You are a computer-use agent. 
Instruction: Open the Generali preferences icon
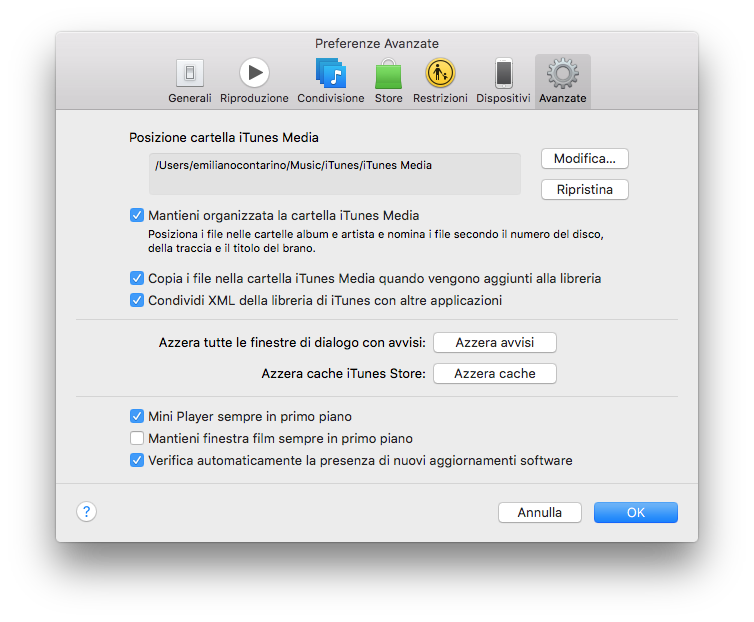[x=189, y=73]
